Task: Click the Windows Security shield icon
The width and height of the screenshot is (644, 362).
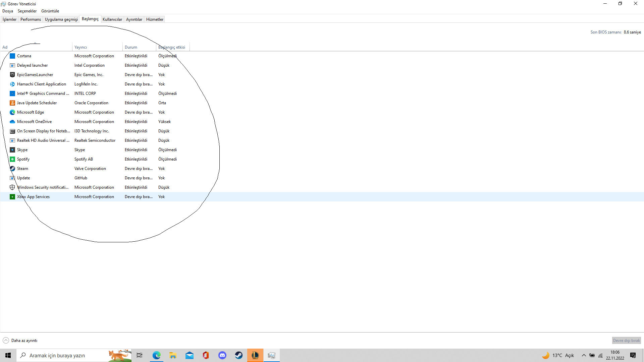Action: click(x=12, y=187)
